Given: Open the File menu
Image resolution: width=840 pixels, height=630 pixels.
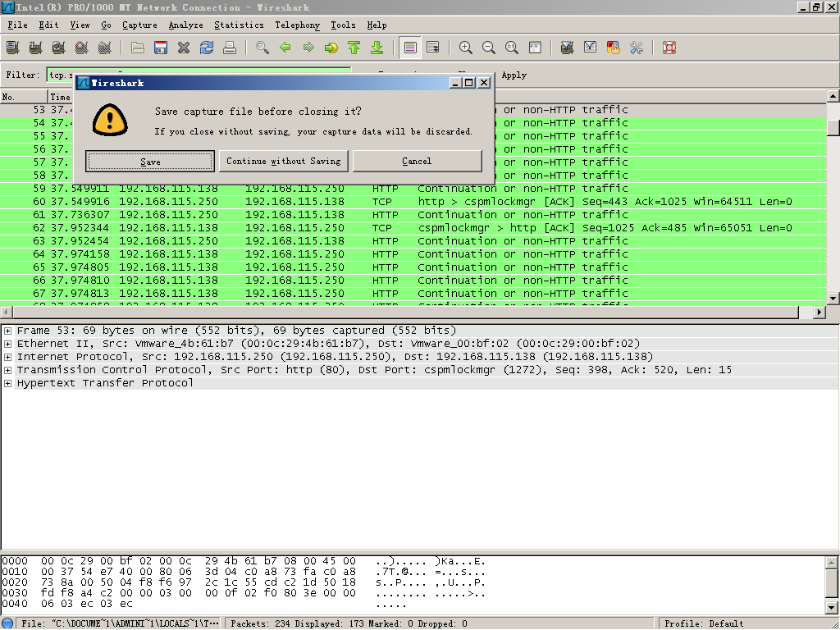Looking at the screenshot, I should (17, 25).
